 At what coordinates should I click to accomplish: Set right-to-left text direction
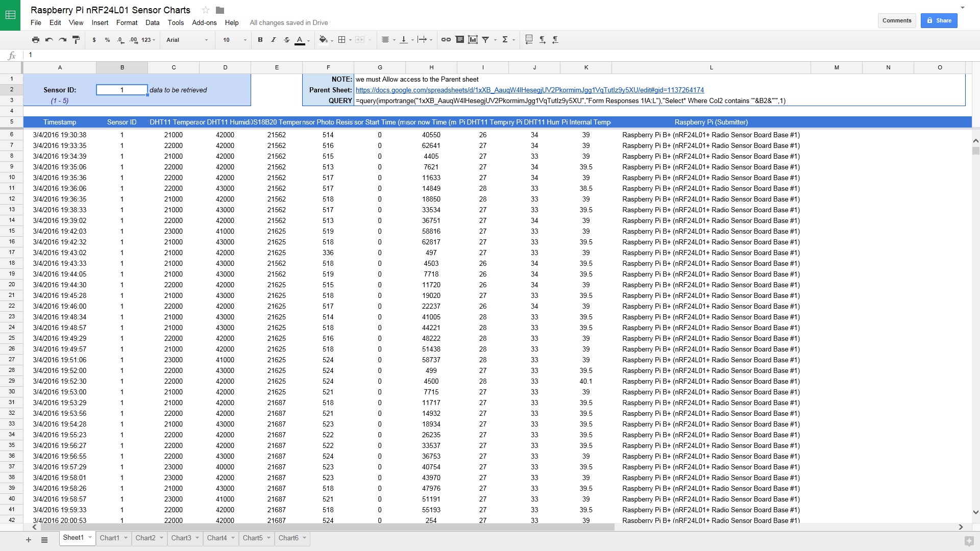pyautogui.click(x=555, y=40)
